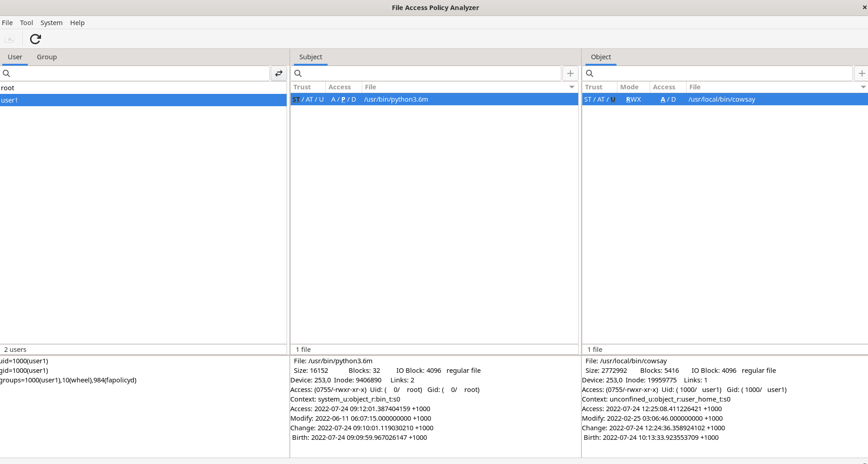The width and height of the screenshot is (868, 464).
Task: Click the '1 file' label under Object list
Action: tap(595, 350)
